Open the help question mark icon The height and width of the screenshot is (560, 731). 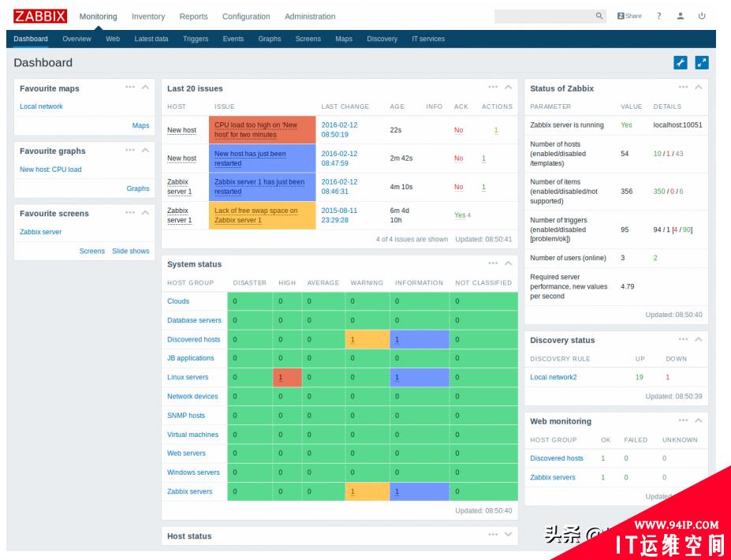click(658, 16)
